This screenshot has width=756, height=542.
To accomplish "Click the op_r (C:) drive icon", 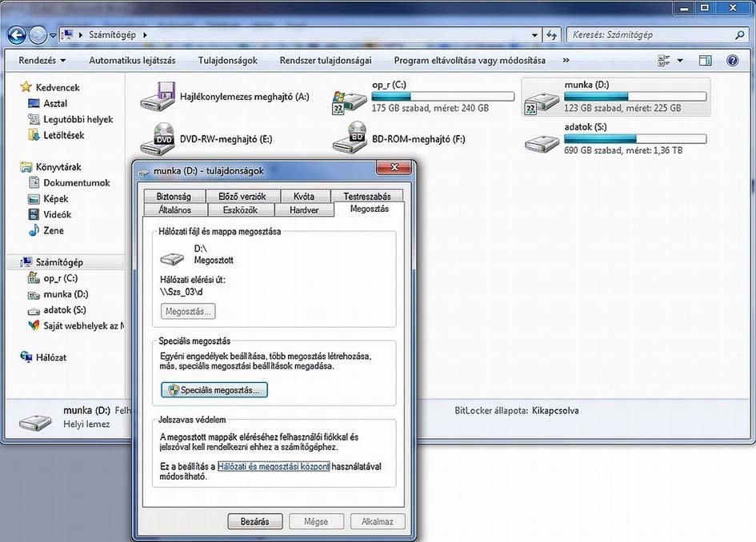I will coord(350,102).
